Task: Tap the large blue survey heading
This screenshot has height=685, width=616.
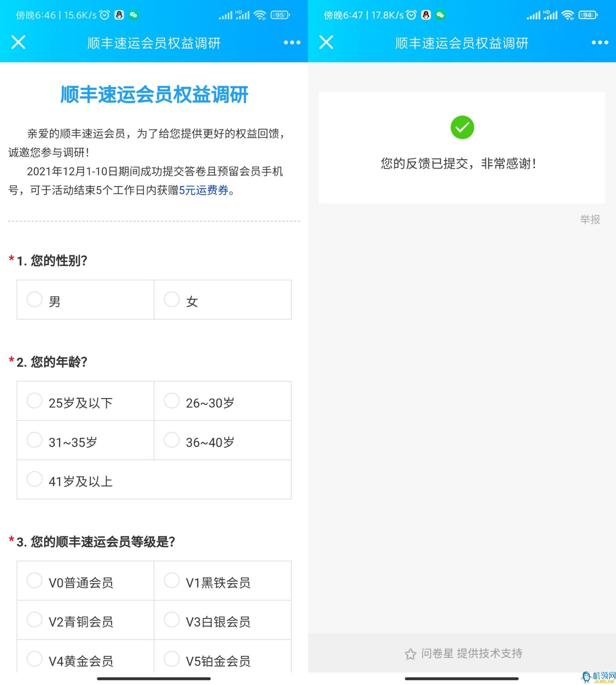Action: point(154,95)
